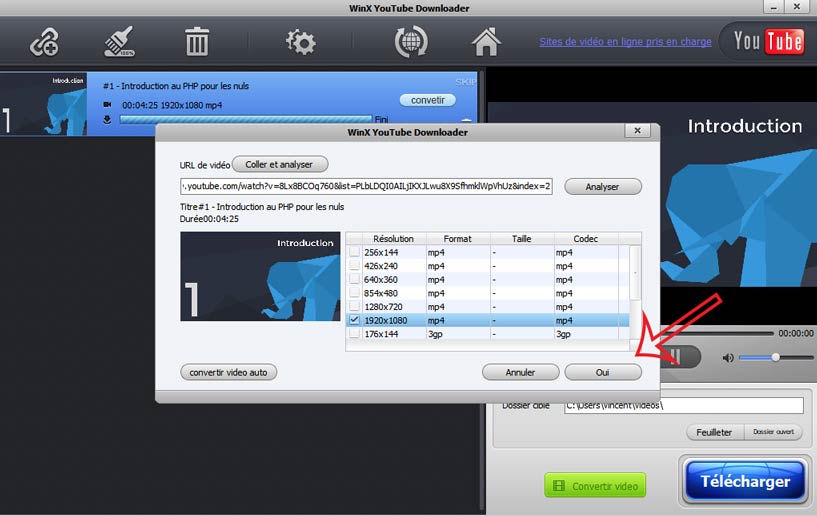
Task: Check the 1280x720 mp4 checkbox
Action: pyautogui.click(x=354, y=306)
